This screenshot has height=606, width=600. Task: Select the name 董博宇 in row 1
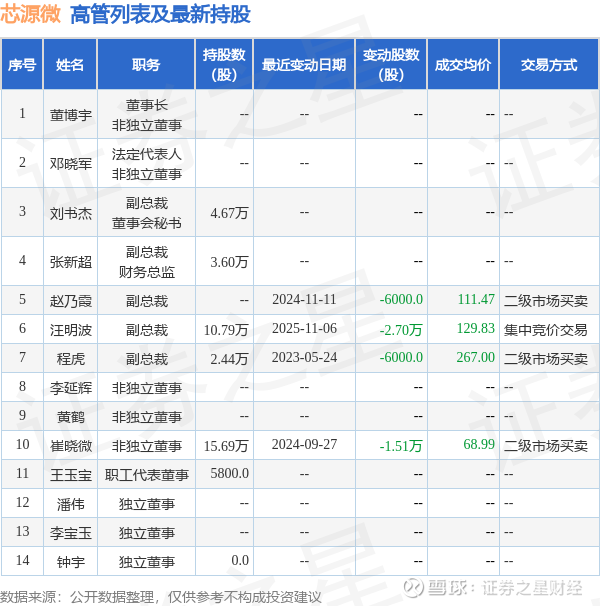(71, 115)
